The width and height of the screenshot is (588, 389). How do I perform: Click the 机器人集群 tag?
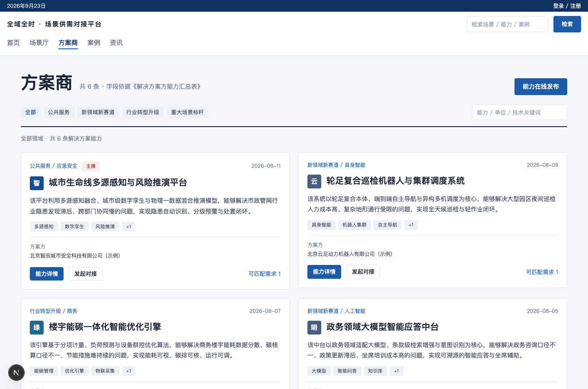[x=355, y=225]
